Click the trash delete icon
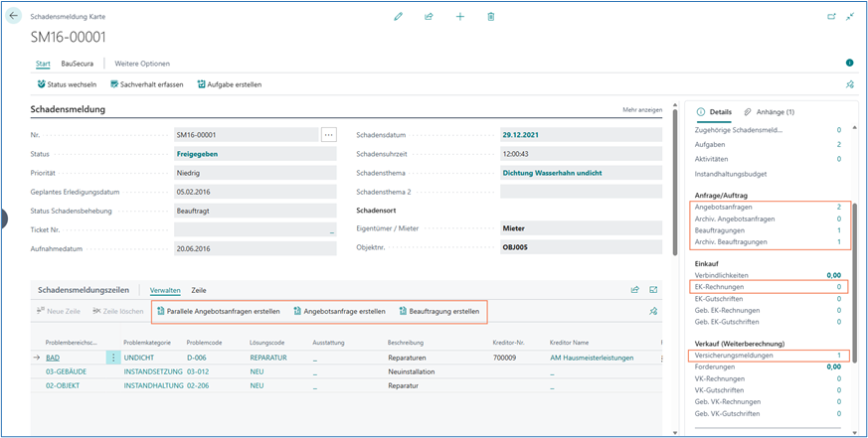The width and height of the screenshot is (868, 438). (x=491, y=17)
